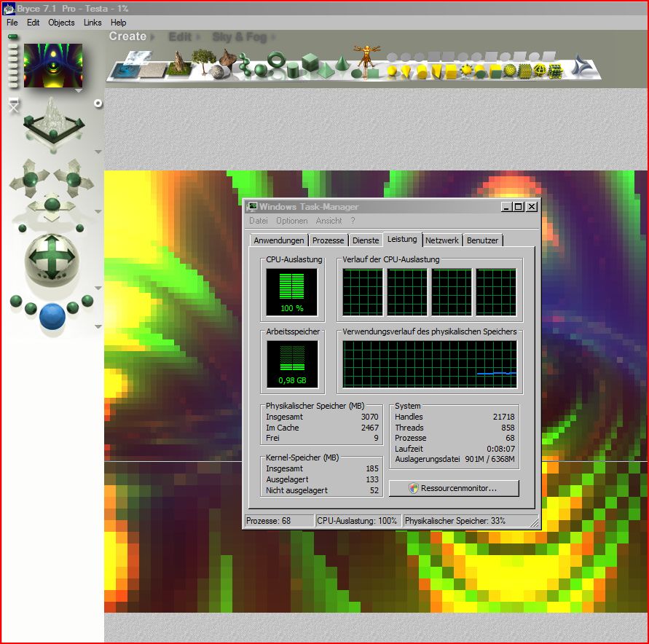Select the first white memory dot
The height and width of the screenshot is (644, 649).
(x=13, y=46)
